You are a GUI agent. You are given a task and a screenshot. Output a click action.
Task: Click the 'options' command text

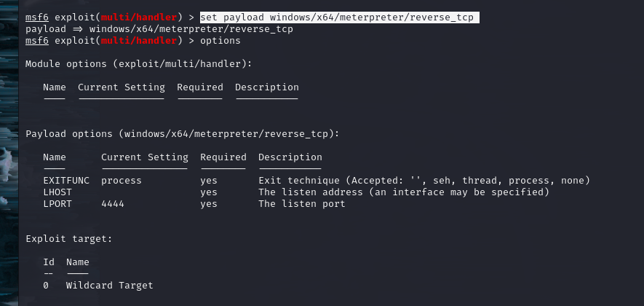[220, 41]
